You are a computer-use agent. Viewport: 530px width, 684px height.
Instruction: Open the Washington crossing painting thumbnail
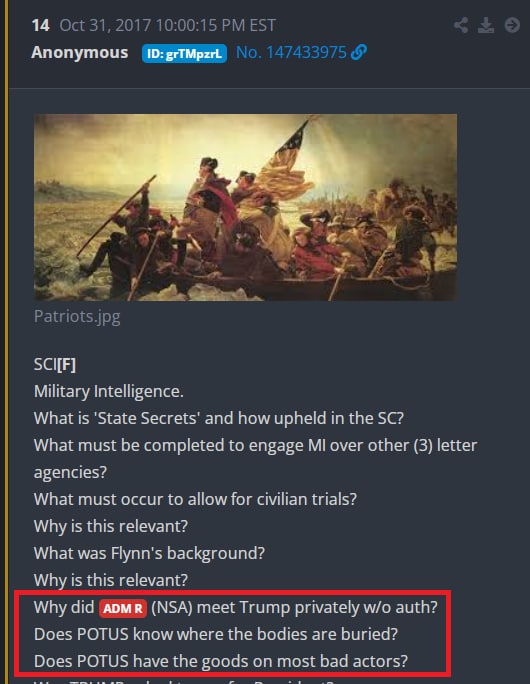coord(246,207)
